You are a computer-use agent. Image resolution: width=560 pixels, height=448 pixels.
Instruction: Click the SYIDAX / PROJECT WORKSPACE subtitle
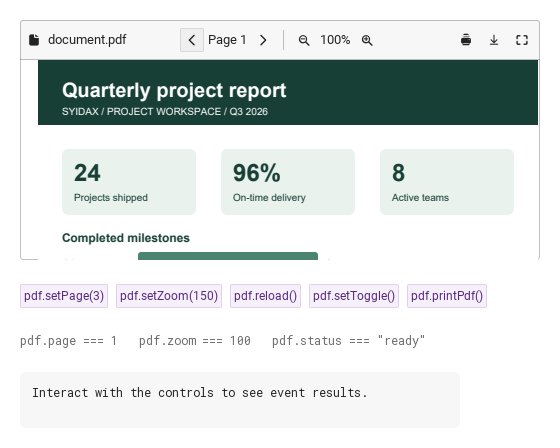coord(165,111)
